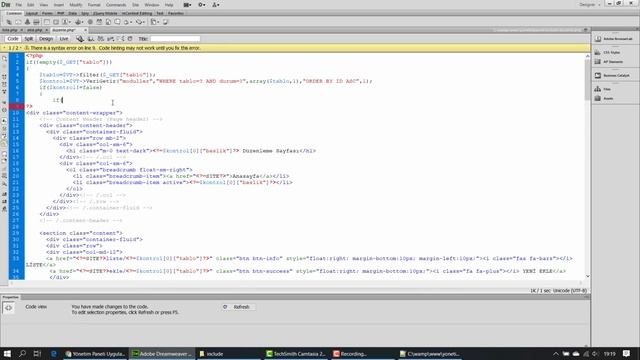The image size is (640, 360).
Task: Toggle Live view
Action: pos(64,39)
